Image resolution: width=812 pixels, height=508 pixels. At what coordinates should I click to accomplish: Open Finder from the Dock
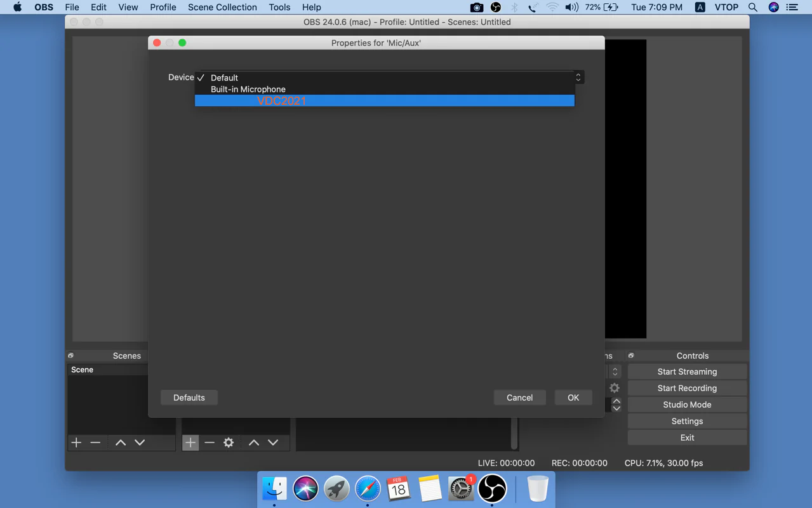pyautogui.click(x=274, y=489)
